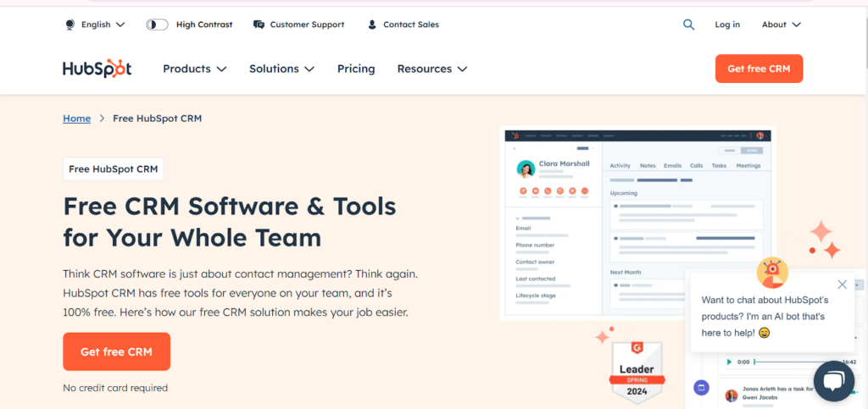Click the hero Get free CRM button
The width and height of the screenshot is (868, 409).
click(116, 351)
